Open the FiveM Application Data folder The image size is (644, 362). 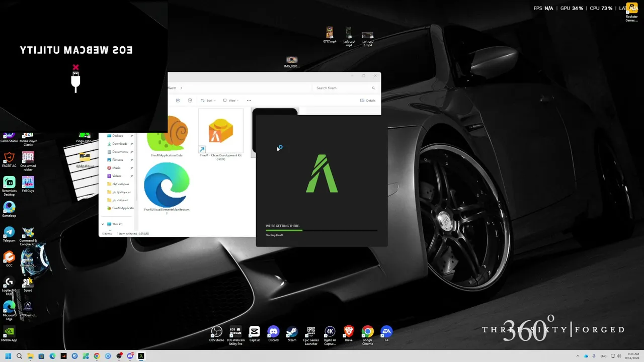[x=167, y=136]
